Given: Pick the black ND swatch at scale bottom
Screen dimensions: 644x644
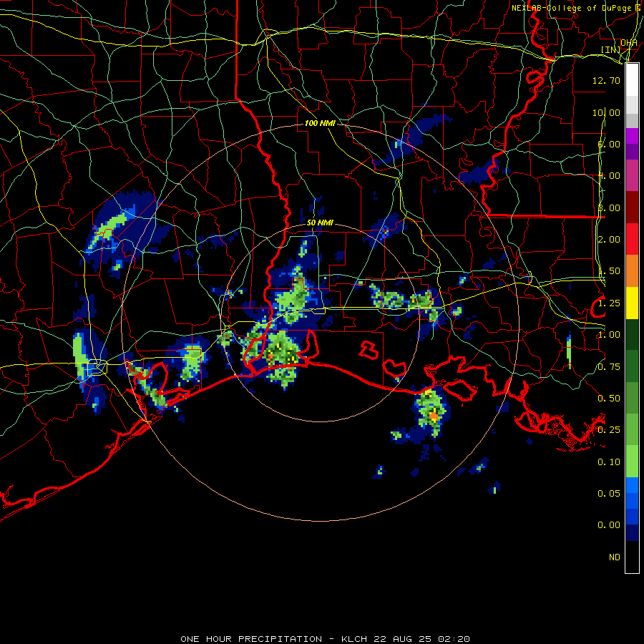Looking at the screenshot, I should (x=632, y=557).
